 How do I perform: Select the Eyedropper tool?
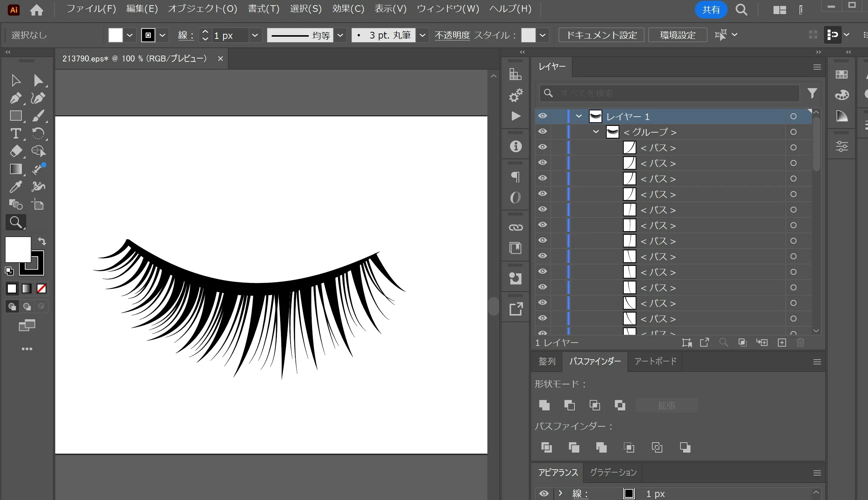click(x=16, y=187)
